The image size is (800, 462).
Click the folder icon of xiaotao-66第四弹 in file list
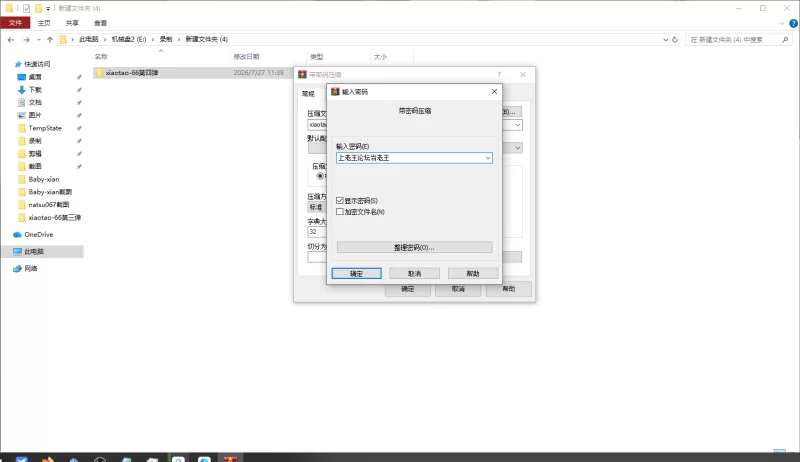pyautogui.click(x=99, y=72)
